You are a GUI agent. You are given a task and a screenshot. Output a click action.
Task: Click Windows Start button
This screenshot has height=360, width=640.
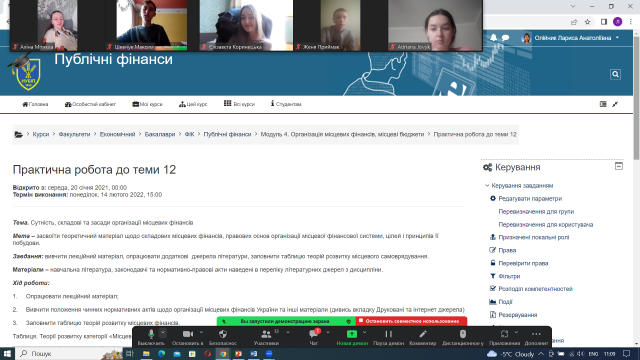click(7, 353)
